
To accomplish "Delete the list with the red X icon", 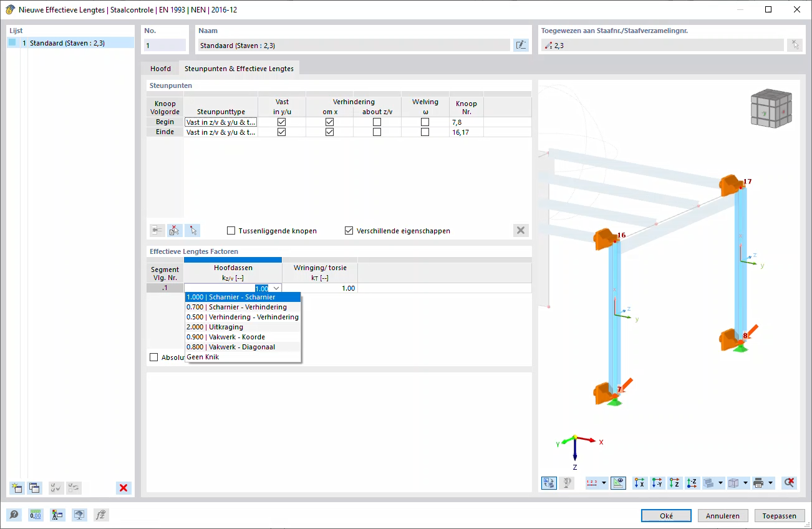I will click(x=123, y=487).
